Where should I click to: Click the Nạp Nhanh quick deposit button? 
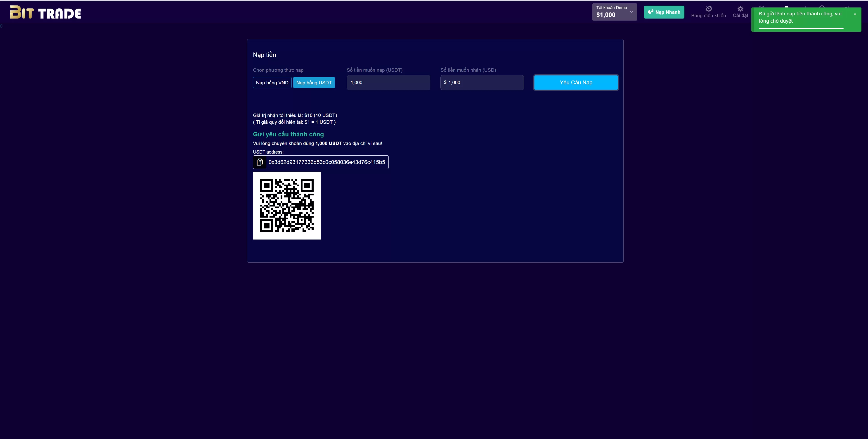point(664,12)
